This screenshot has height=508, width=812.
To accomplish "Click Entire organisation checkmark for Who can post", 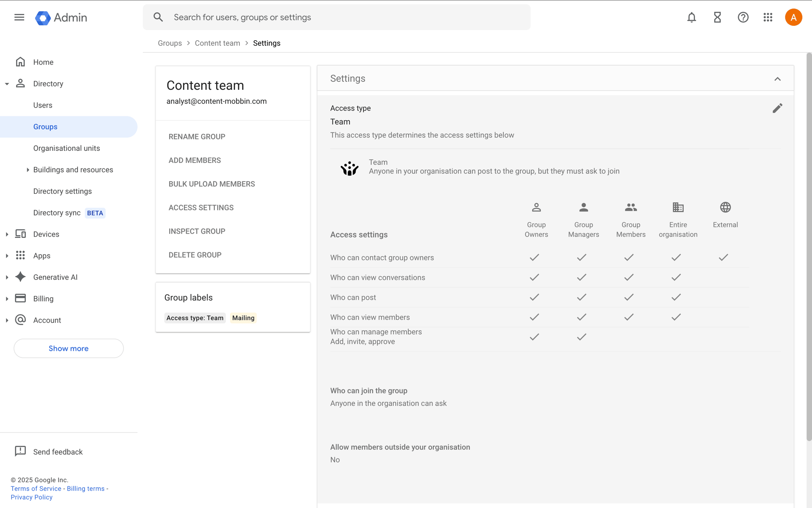I will 676,297.
